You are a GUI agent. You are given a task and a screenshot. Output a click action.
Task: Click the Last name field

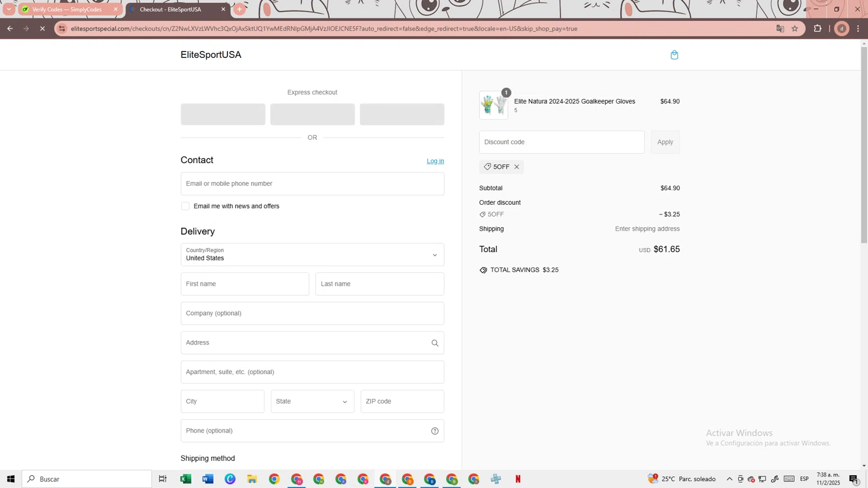click(380, 284)
